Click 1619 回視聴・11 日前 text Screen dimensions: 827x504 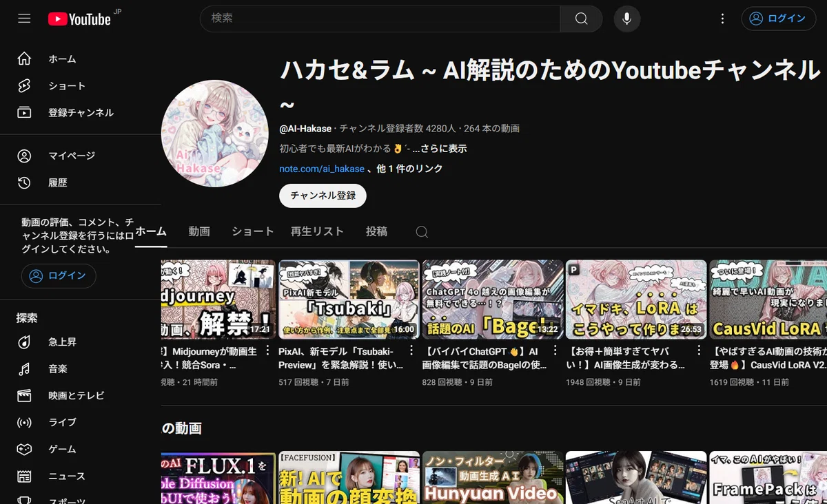(x=750, y=381)
